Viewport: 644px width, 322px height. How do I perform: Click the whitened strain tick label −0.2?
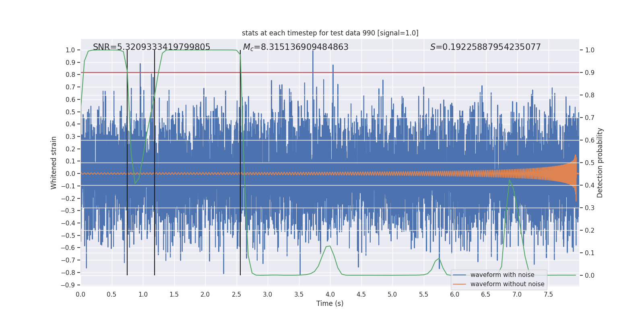click(68, 198)
